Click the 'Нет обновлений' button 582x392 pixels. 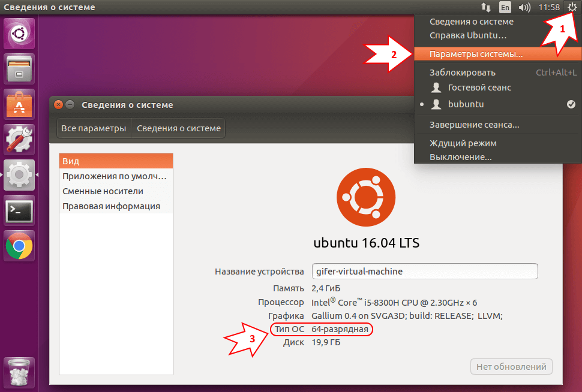click(x=511, y=366)
